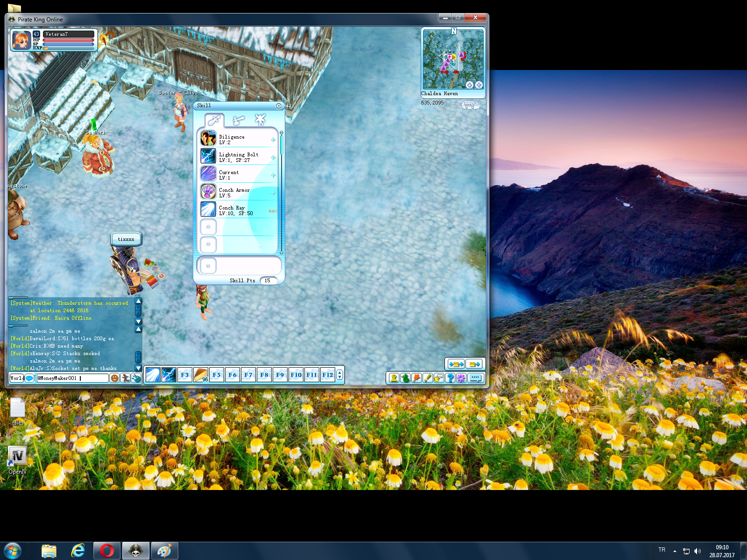
Task: Open the chat emoticon smiley menu
Action: tap(114, 378)
